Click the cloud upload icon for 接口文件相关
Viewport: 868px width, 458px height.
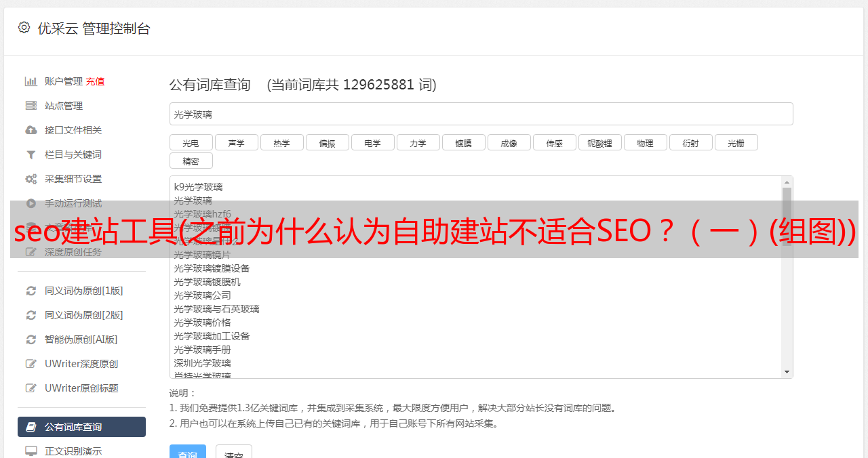pyautogui.click(x=31, y=130)
